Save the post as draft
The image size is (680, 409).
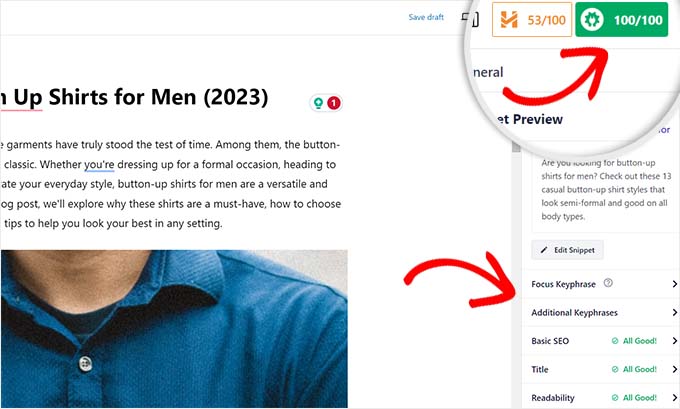(426, 17)
